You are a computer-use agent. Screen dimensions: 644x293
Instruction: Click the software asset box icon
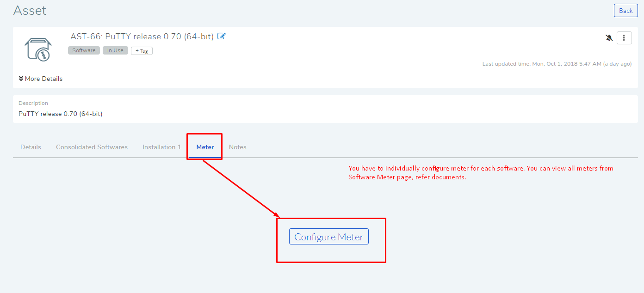coord(38,49)
